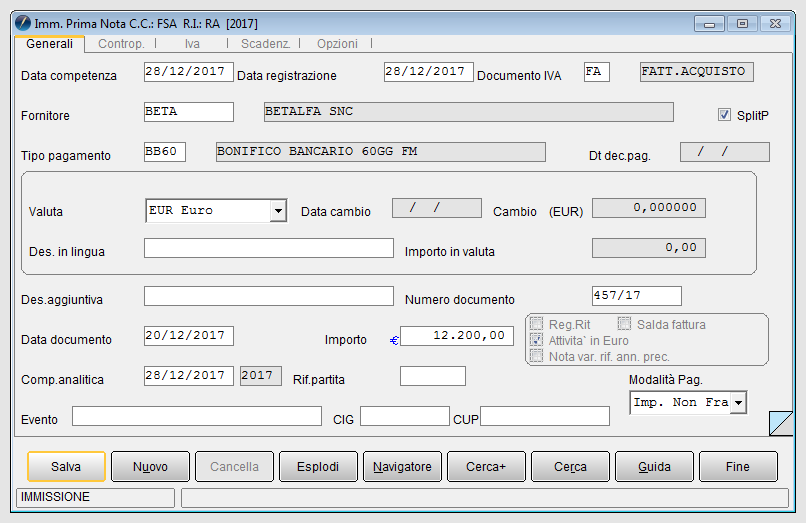Image resolution: width=806 pixels, height=523 pixels.
Task: Toggle the Attivita` in Euro checkbox
Action: tap(536, 340)
